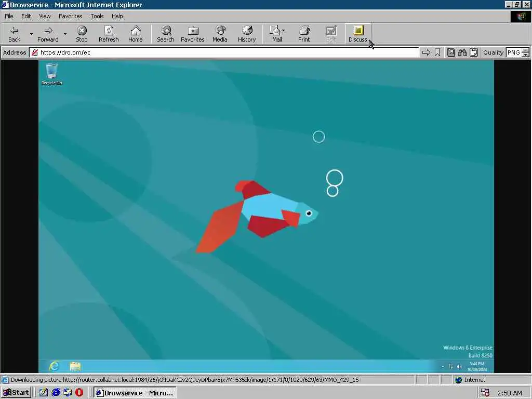Screen dimensions: 532x399
Task: Increase Quality with the spinner up arrow
Action: click(x=525, y=50)
